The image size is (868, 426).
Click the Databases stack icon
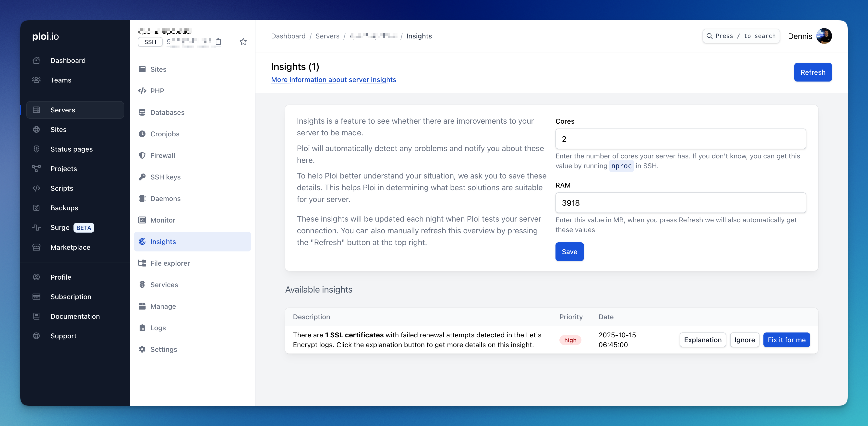(x=142, y=112)
